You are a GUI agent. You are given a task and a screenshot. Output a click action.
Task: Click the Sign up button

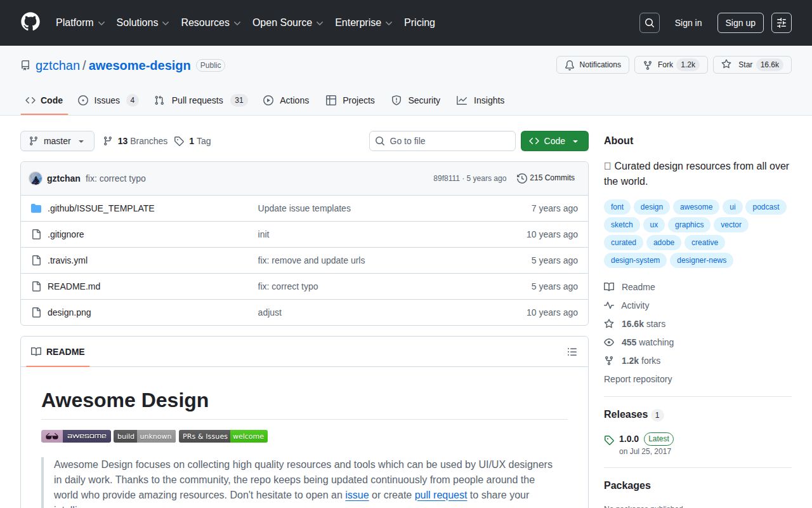pyautogui.click(x=740, y=23)
